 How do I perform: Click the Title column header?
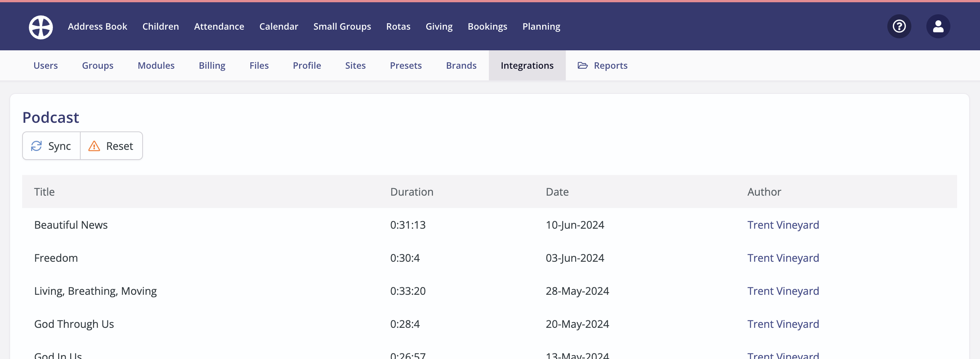pyautogui.click(x=44, y=192)
